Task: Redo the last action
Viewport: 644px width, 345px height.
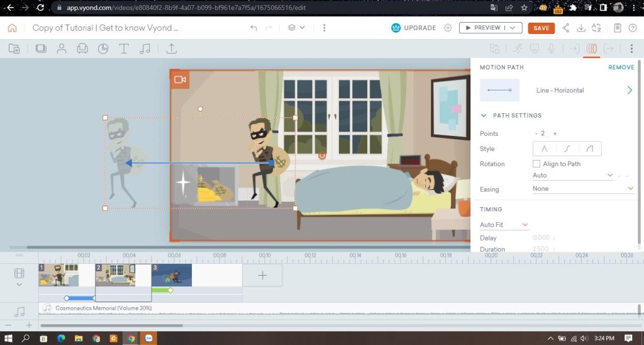Action: pyautogui.click(x=269, y=28)
